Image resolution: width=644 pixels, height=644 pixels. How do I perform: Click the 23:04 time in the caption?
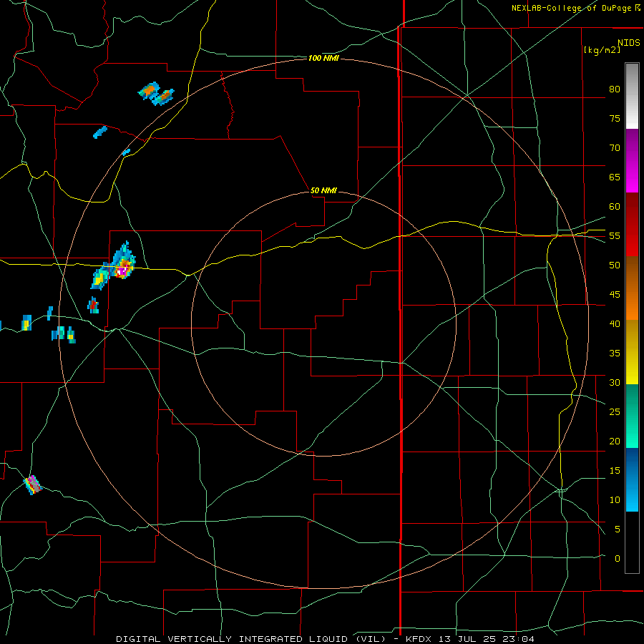519,639
